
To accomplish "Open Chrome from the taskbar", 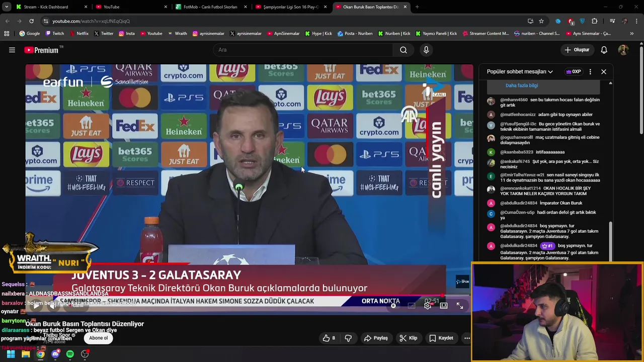I will point(40,354).
